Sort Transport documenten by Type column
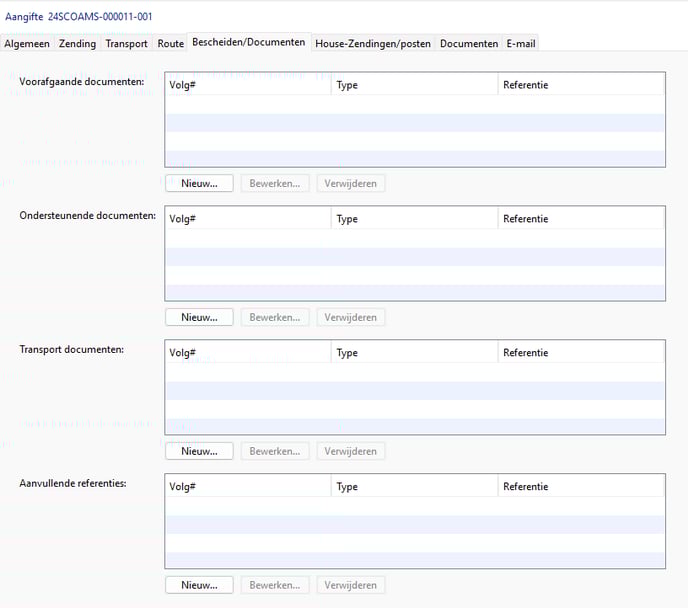Screen dimensions: 688x608 (x=415, y=352)
